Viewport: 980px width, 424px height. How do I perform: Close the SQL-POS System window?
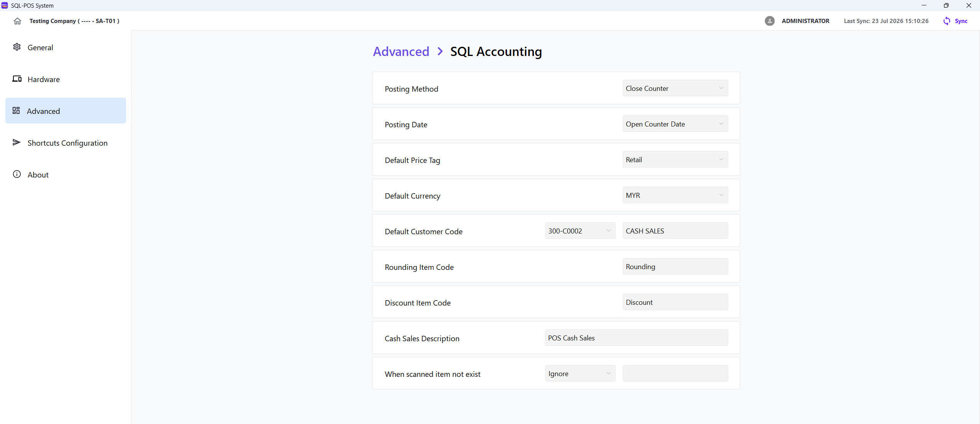969,5
